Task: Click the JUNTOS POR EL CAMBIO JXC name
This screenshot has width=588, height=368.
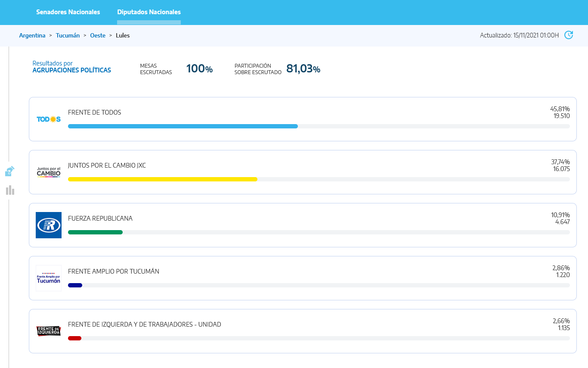Action: (107, 165)
